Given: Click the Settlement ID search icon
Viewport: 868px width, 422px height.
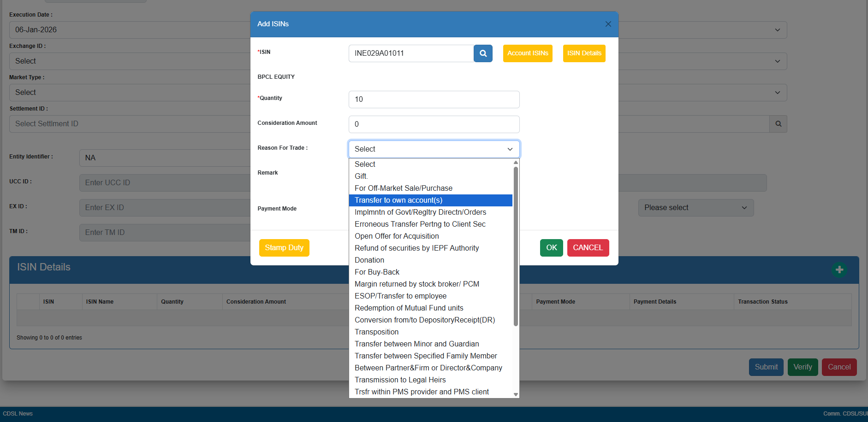Looking at the screenshot, I should [x=778, y=124].
